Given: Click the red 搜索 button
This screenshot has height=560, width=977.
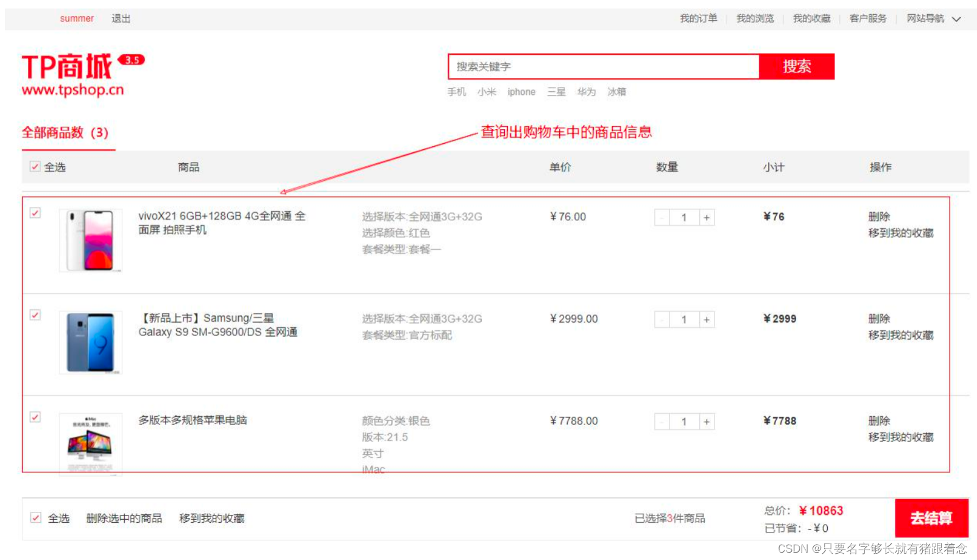Looking at the screenshot, I should click(x=797, y=66).
